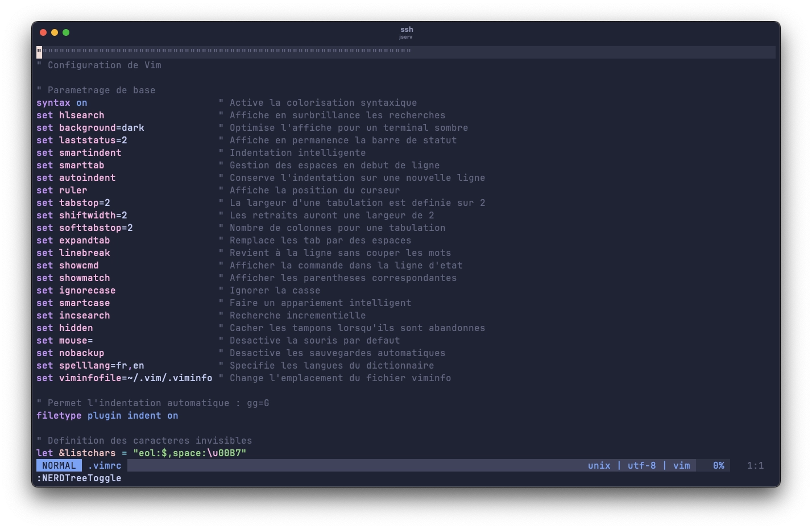Click 'set smartcase' line
The width and height of the screenshot is (812, 529).
73,303
